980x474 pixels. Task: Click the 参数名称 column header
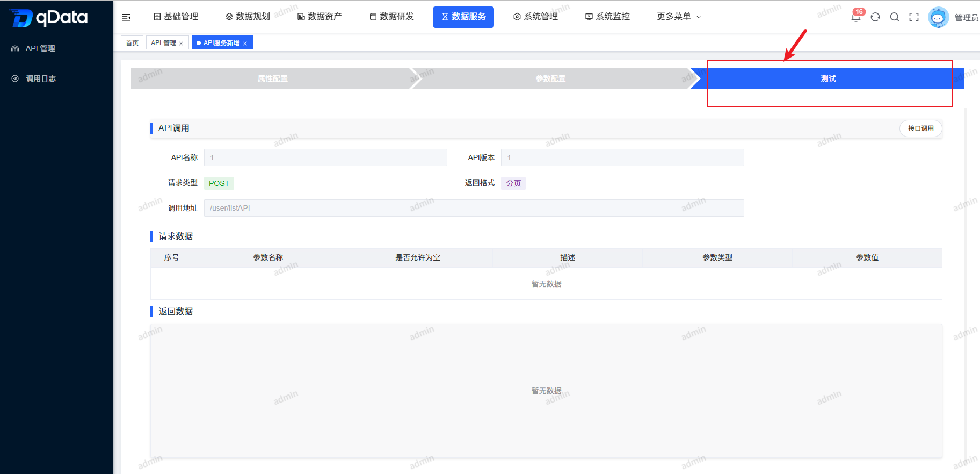click(268, 258)
